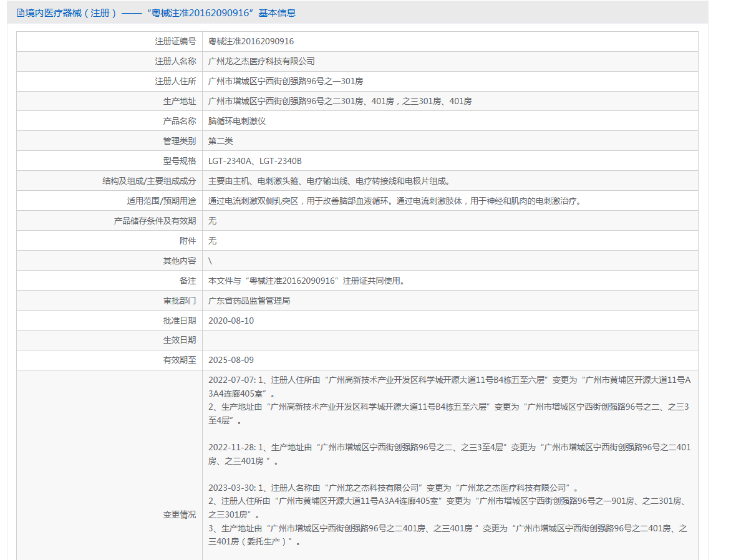
Task: Select address 广州市增城区宁西街创强路96号之一301房
Action: pyautogui.click(x=286, y=81)
